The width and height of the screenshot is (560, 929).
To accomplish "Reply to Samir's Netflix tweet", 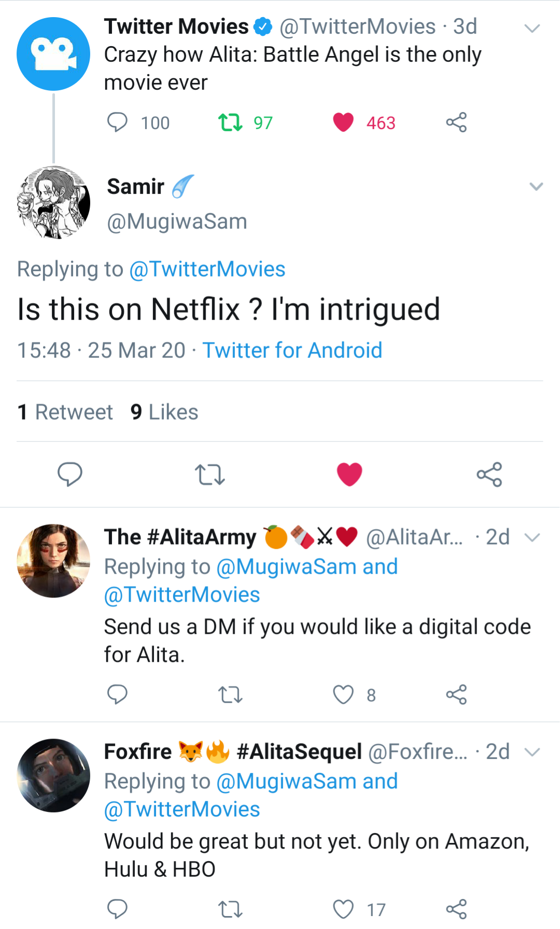I will [x=70, y=474].
